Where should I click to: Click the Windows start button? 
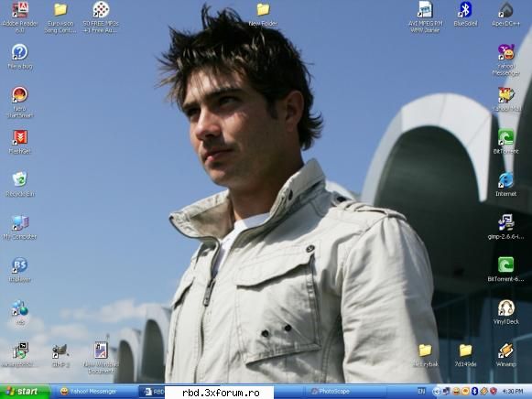[x=25, y=392]
